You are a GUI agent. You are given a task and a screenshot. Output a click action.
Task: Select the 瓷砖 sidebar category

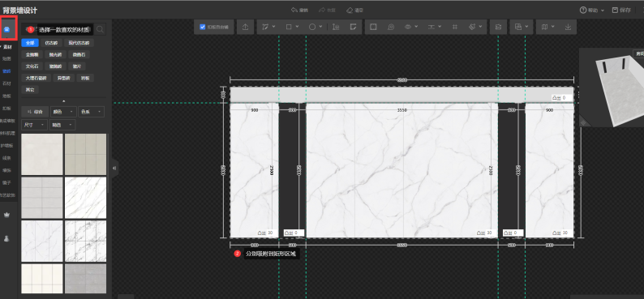tap(6, 71)
